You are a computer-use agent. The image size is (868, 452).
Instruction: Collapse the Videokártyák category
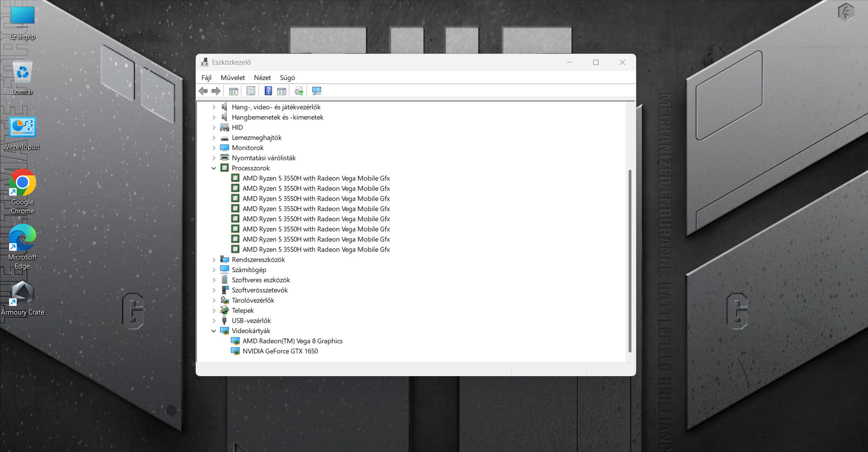point(214,331)
